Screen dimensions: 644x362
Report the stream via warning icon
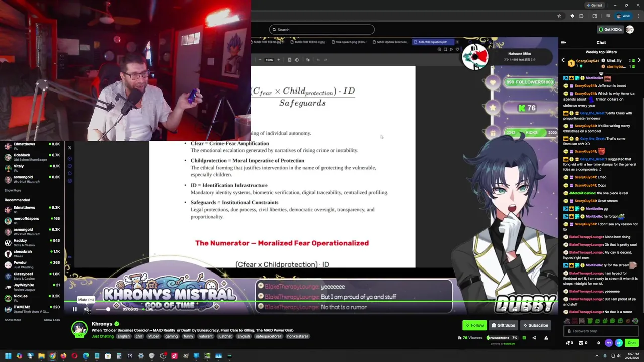(x=546, y=338)
